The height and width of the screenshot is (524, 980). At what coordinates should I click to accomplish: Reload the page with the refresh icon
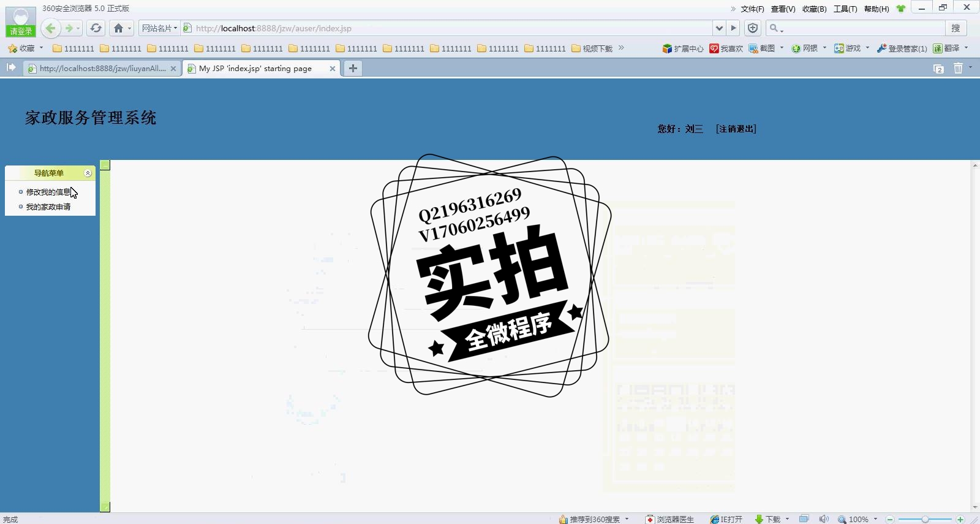point(96,28)
